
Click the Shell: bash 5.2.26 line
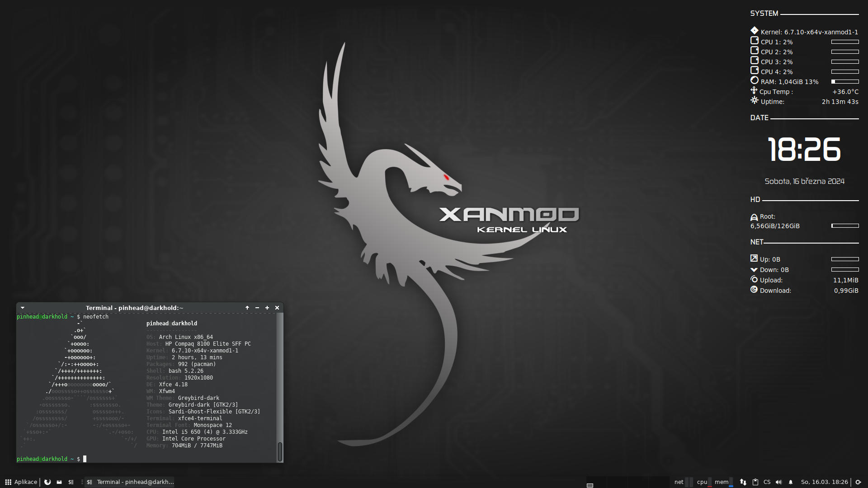175,371
